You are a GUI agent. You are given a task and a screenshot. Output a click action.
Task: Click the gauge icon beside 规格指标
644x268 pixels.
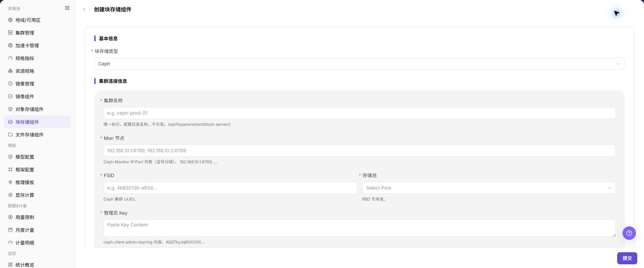point(10,58)
